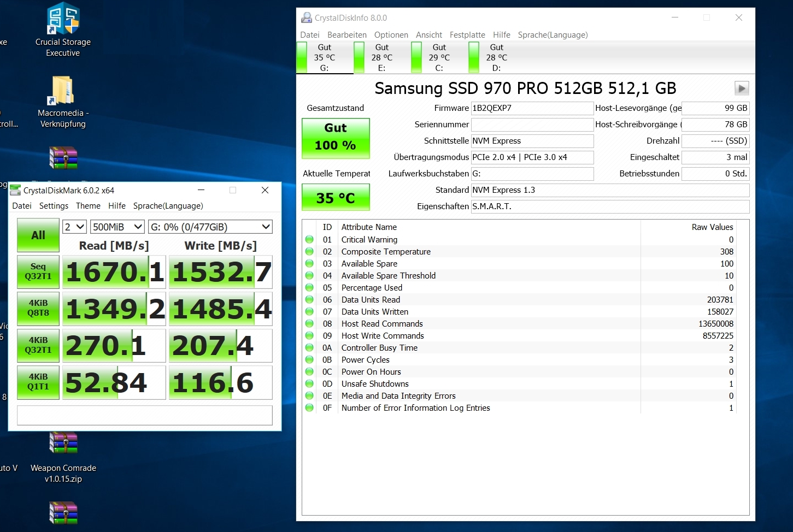Click status indicator for Critical Warning

[309, 239]
